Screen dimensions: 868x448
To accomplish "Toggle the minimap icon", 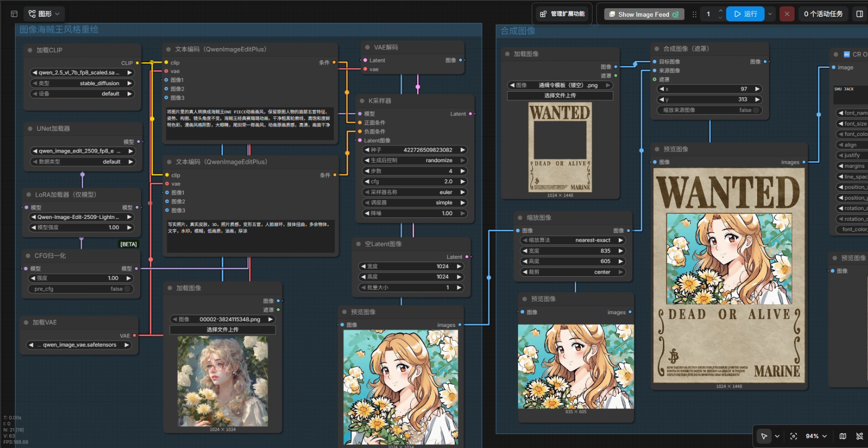I will (x=843, y=436).
